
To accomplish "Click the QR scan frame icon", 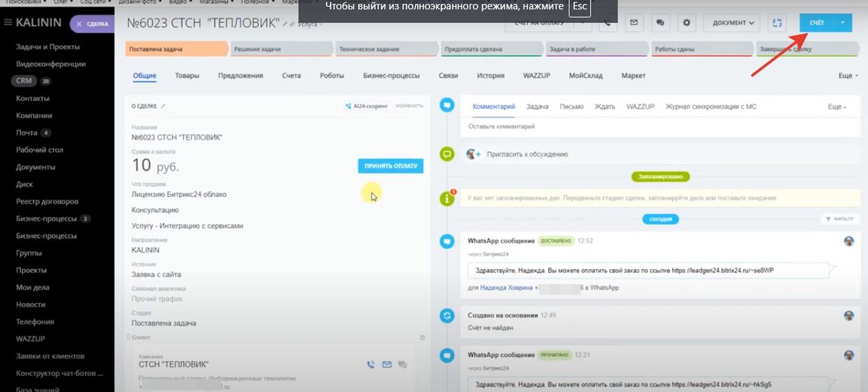I will point(778,22).
